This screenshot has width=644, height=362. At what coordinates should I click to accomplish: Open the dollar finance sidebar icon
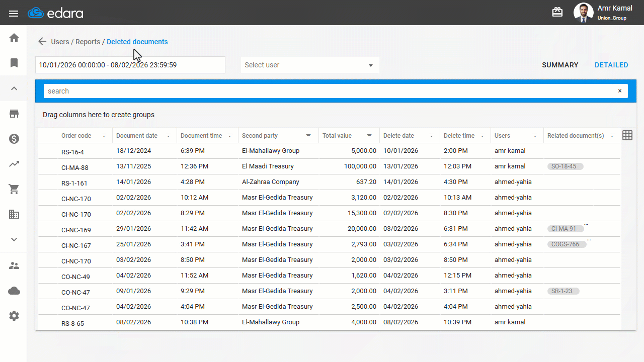coord(14,139)
